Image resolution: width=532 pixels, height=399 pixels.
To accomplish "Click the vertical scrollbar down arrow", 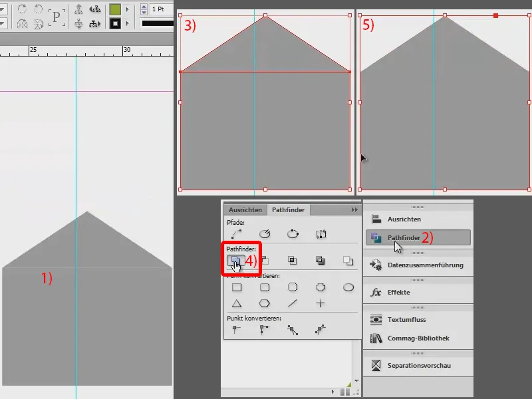I will point(356,380).
